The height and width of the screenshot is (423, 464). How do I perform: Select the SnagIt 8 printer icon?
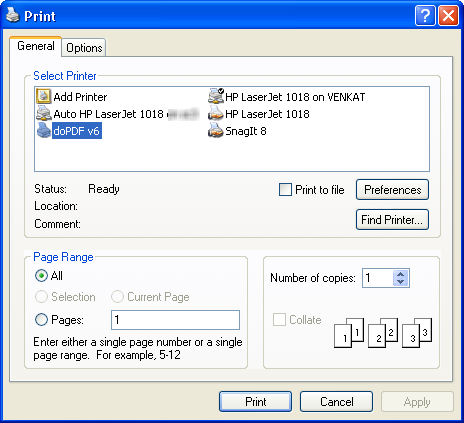(215, 130)
